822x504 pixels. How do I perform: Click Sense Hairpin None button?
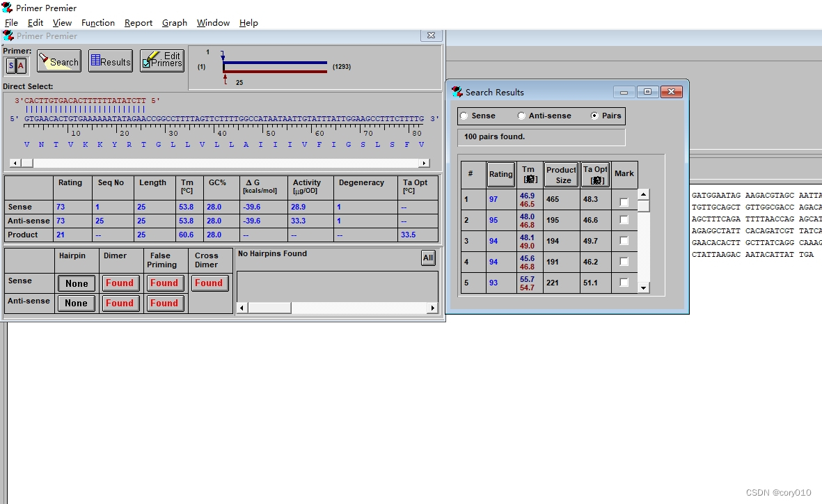[x=77, y=283]
